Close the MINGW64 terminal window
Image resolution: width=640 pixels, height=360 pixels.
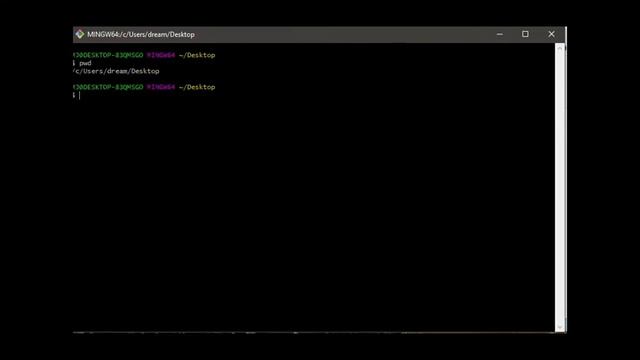(x=551, y=34)
